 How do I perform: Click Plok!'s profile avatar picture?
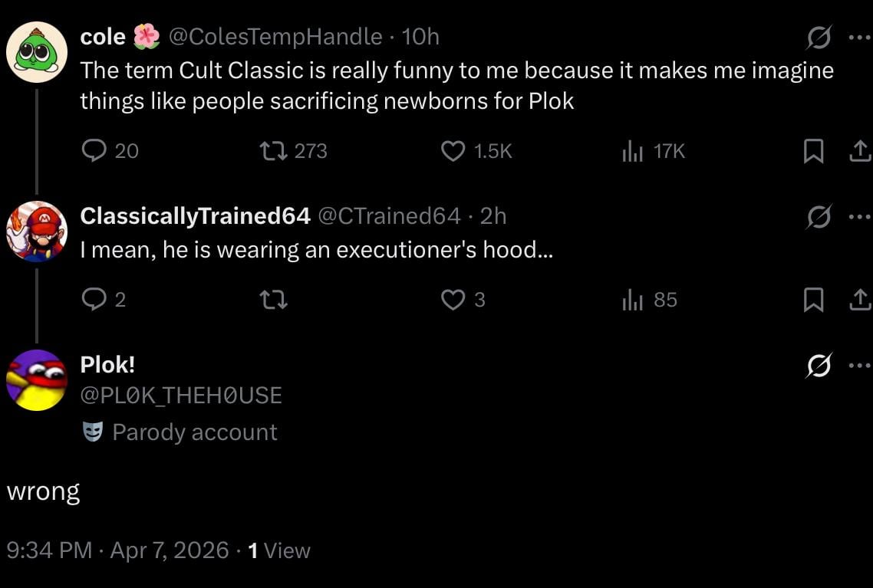point(36,380)
